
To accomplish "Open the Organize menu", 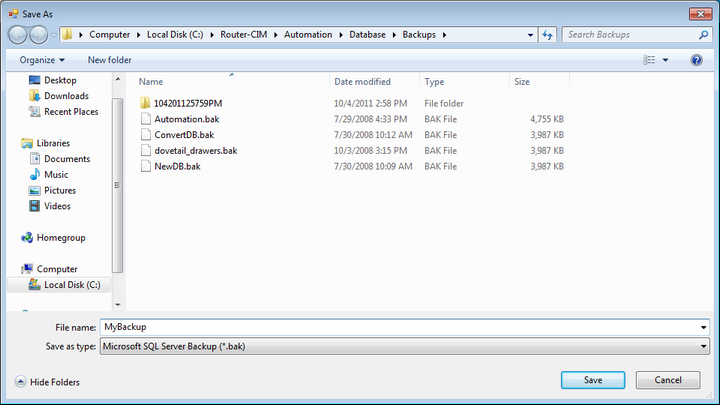I will pos(41,60).
